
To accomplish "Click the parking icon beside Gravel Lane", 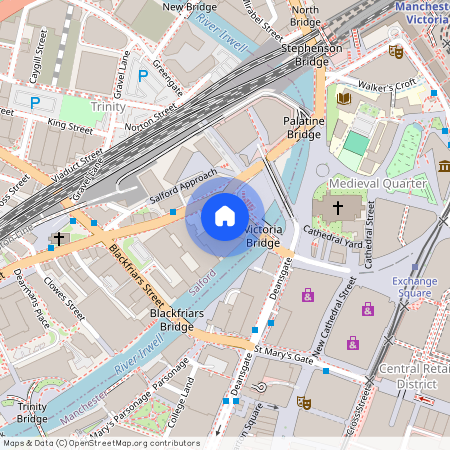I will (143, 76).
